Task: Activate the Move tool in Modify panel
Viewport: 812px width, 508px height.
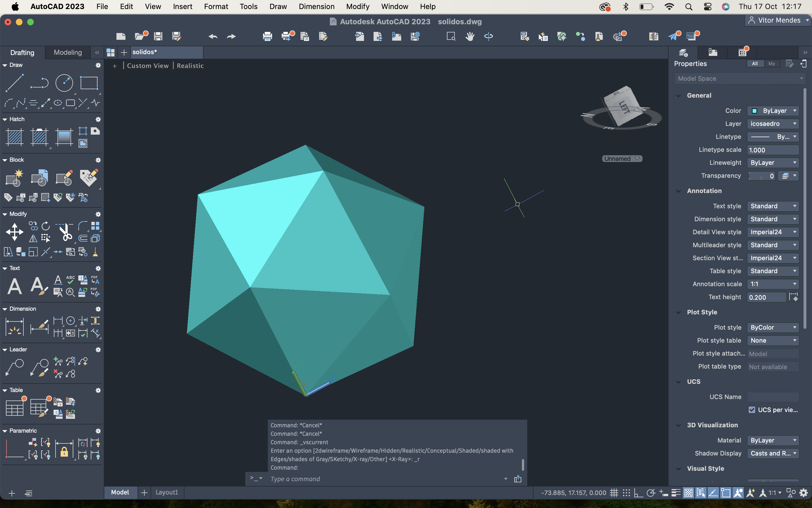Action: click(x=15, y=232)
